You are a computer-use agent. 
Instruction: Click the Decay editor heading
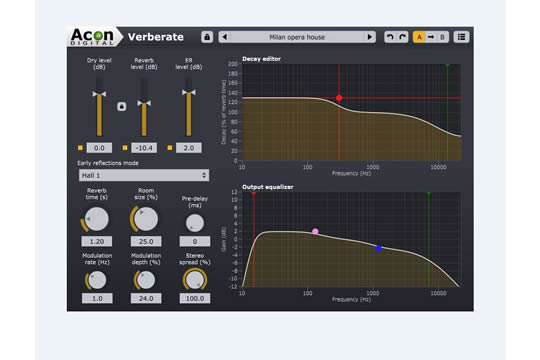[261, 59]
